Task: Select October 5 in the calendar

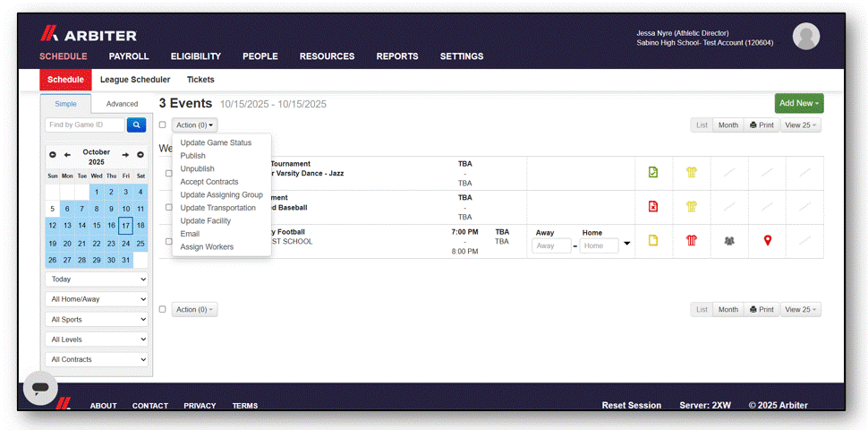Action: coord(53,210)
